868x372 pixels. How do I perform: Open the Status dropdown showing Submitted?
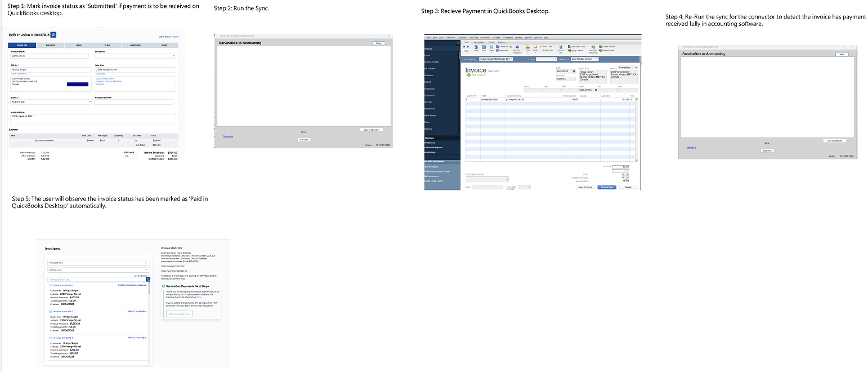click(x=51, y=102)
